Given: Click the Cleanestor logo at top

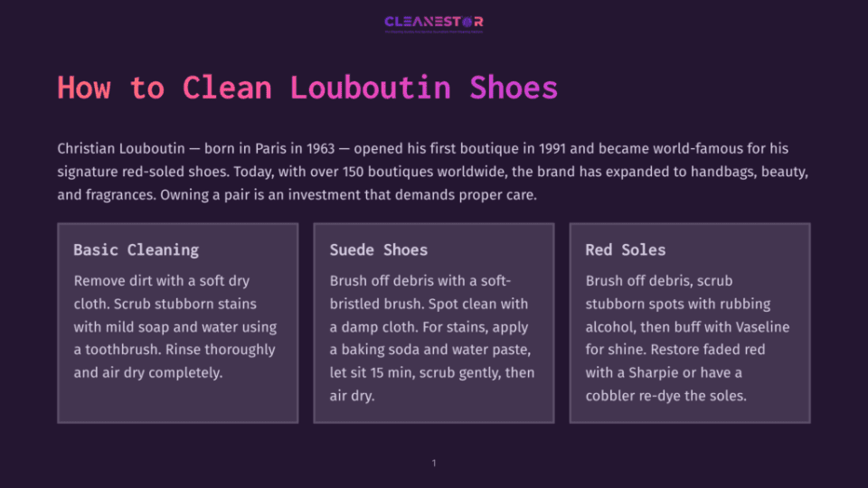Looking at the screenshot, I should tap(433, 24).
